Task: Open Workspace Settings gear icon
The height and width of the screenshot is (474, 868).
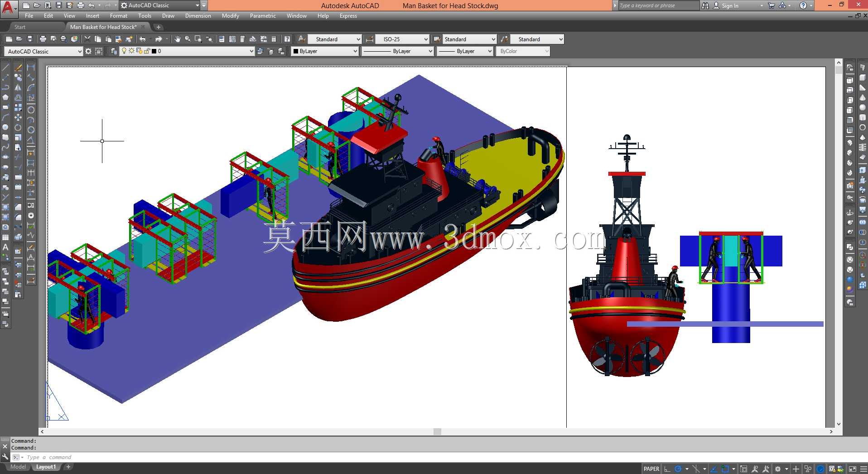Action: point(88,51)
